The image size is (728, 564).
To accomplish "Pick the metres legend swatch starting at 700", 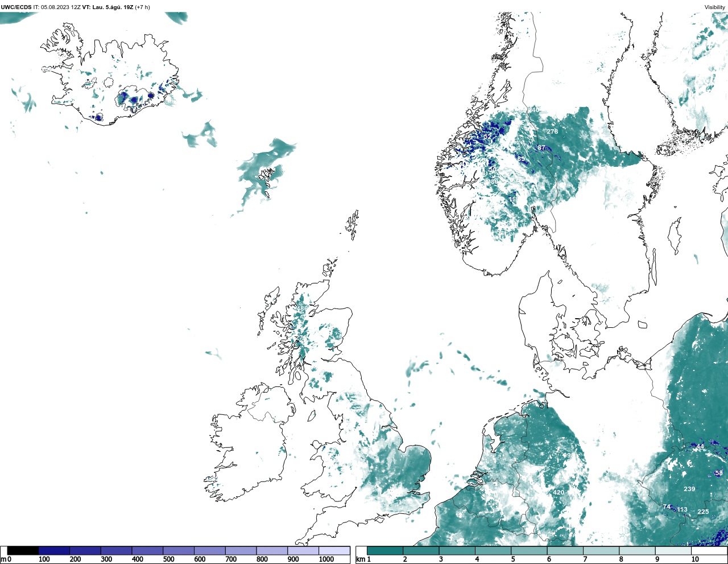I will tap(241, 550).
